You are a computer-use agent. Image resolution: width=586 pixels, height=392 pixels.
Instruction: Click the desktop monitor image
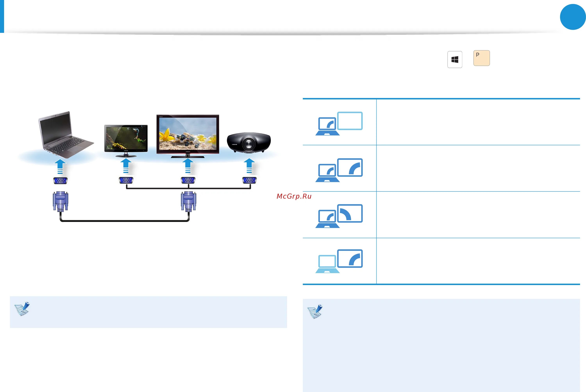pos(126,141)
